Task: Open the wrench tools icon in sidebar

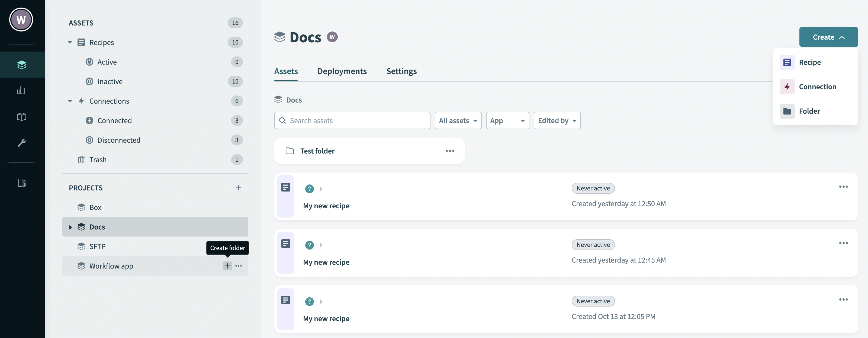Action: [x=21, y=143]
